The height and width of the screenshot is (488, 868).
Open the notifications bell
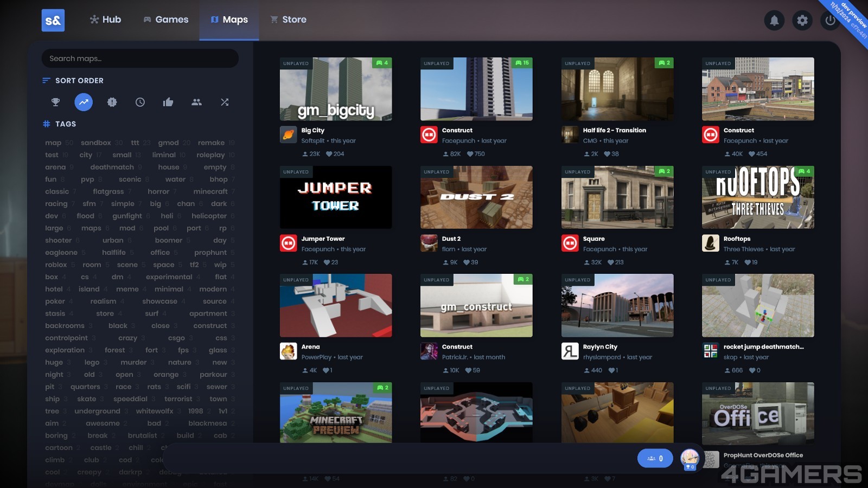tap(774, 21)
